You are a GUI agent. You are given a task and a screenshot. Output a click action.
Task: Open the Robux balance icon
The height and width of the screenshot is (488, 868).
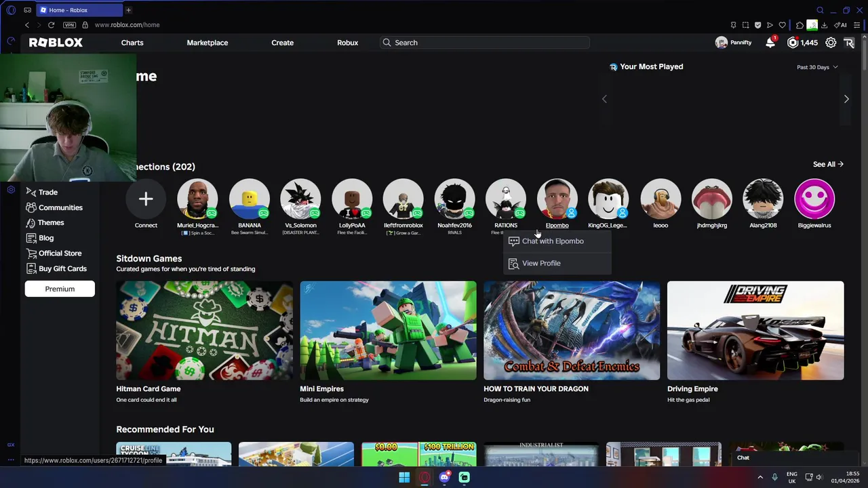click(793, 43)
